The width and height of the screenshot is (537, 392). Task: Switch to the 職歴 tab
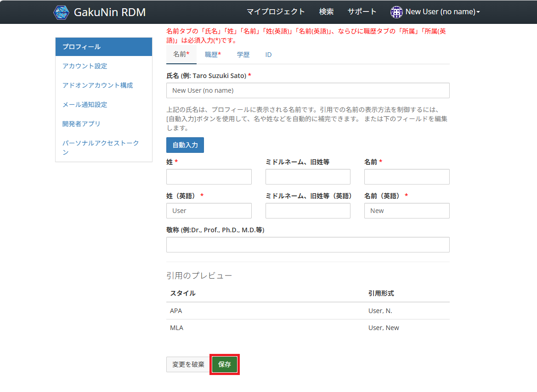(x=212, y=54)
